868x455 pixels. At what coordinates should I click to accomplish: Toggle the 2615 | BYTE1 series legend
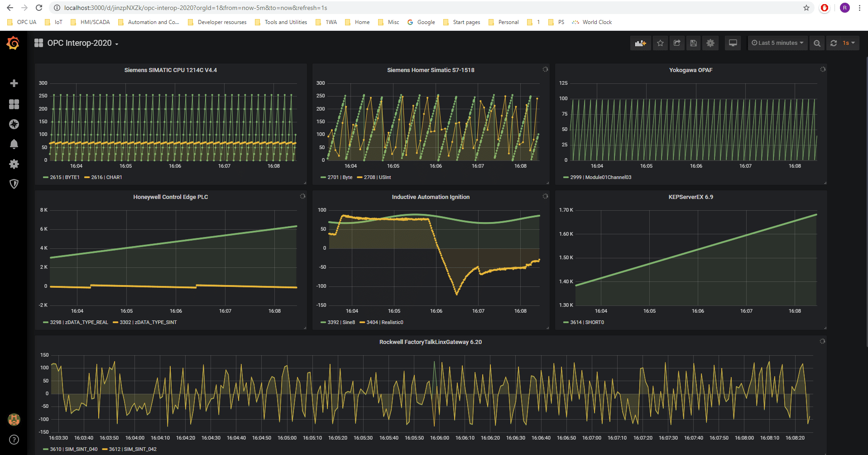[x=64, y=177]
